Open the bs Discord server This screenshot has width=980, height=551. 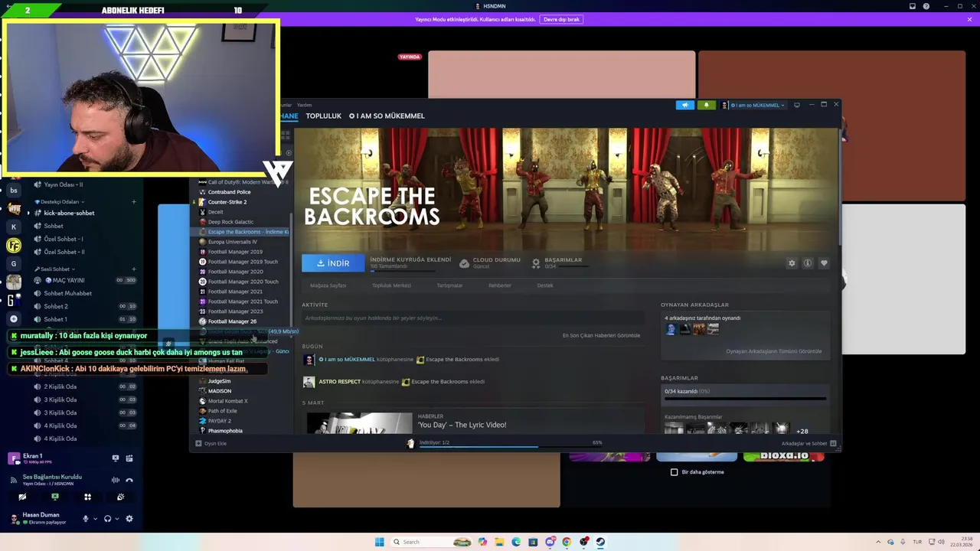coord(13,191)
